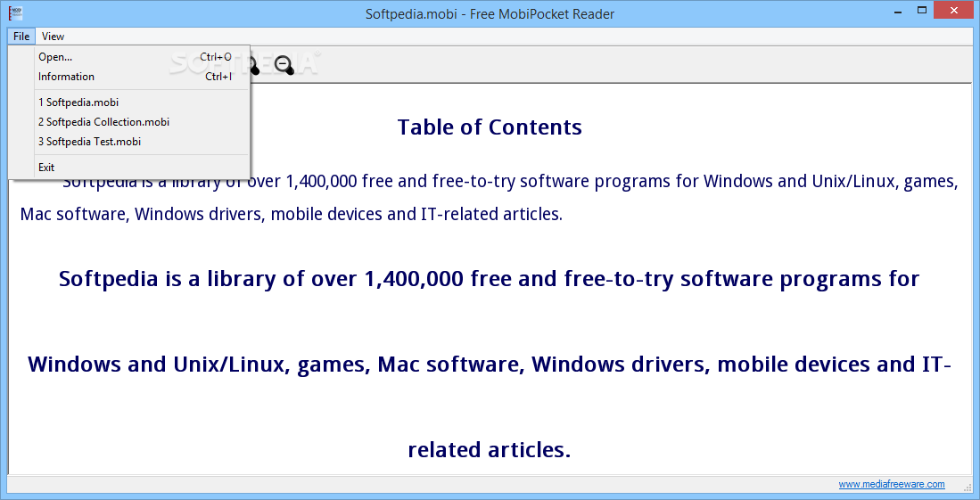
Task: Open recent file 2 Softpedia Collection.mobi
Action: click(129, 122)
